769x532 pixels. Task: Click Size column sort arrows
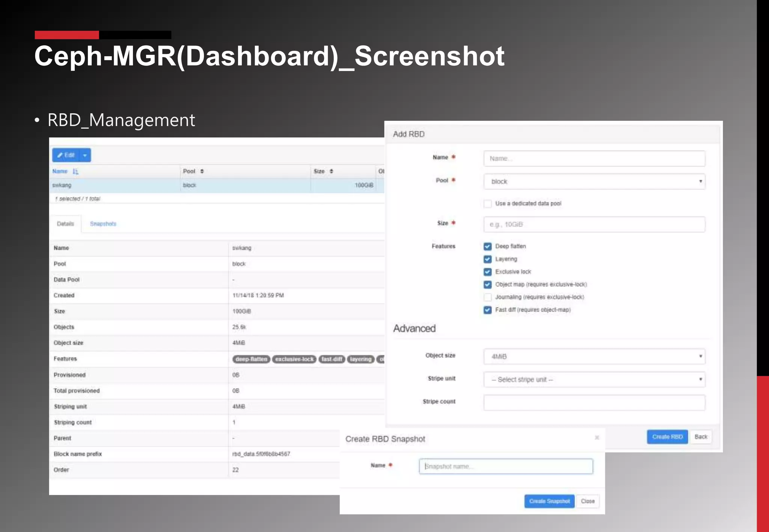click(331, 171)
